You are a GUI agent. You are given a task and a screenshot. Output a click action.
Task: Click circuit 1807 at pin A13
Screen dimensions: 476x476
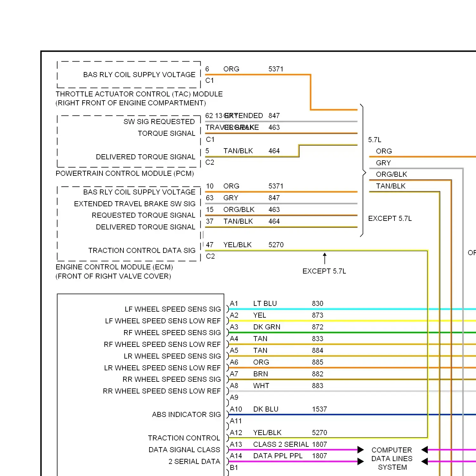coord(319,444)
